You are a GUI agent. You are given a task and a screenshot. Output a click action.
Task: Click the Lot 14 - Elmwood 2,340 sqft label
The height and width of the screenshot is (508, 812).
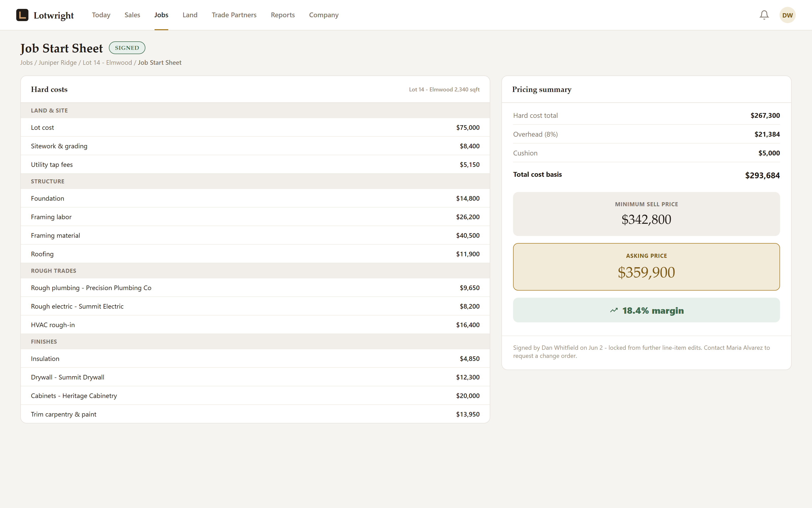pos(444,89)
